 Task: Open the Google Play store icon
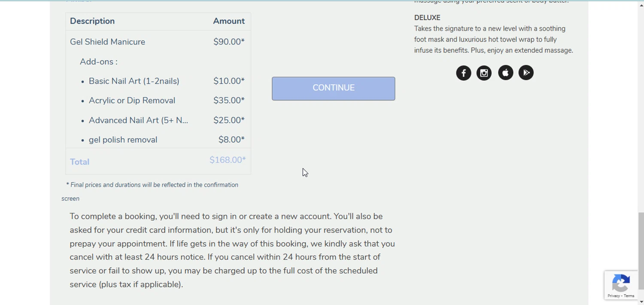point(526,73)
